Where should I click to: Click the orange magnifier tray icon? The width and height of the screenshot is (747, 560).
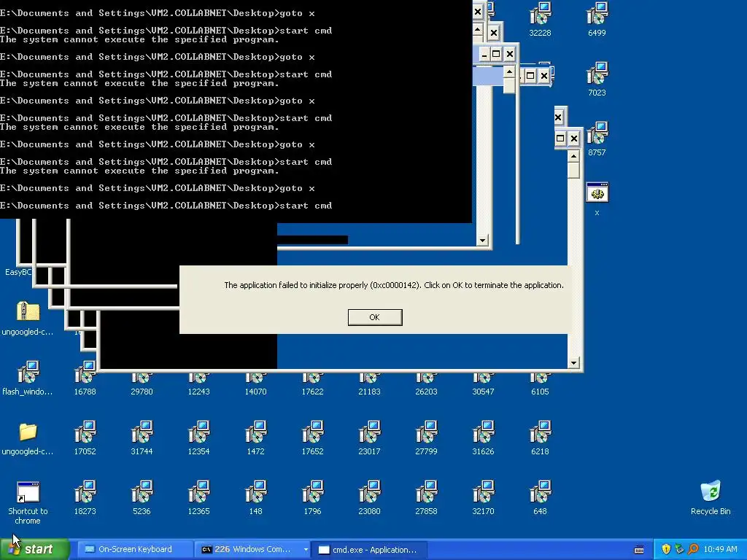pyautogui.click(x=693, y=549)
